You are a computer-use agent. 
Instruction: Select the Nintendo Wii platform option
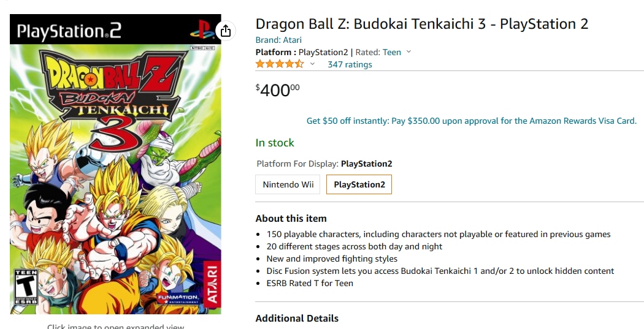[x=288, y=184]
